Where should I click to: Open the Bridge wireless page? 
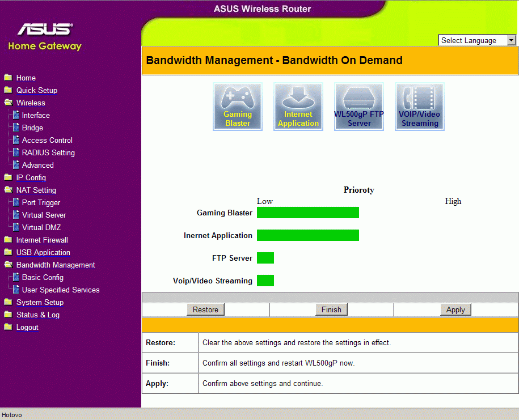[x=32, y=128]
